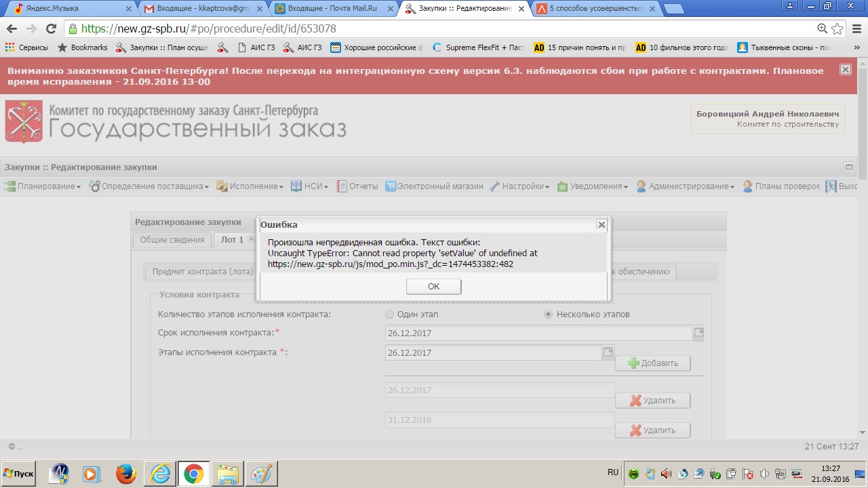Open the Исполнение dropdown menu

tap(250, 186)
